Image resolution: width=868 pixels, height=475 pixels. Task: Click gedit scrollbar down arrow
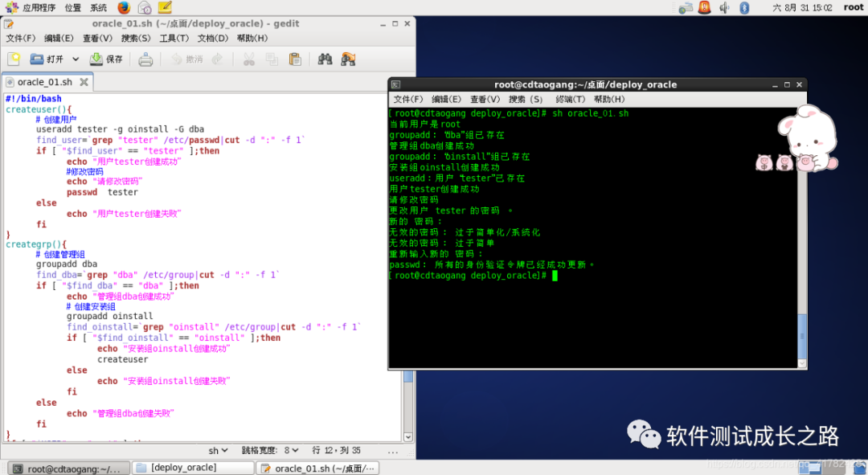click(x=408, y=436)
